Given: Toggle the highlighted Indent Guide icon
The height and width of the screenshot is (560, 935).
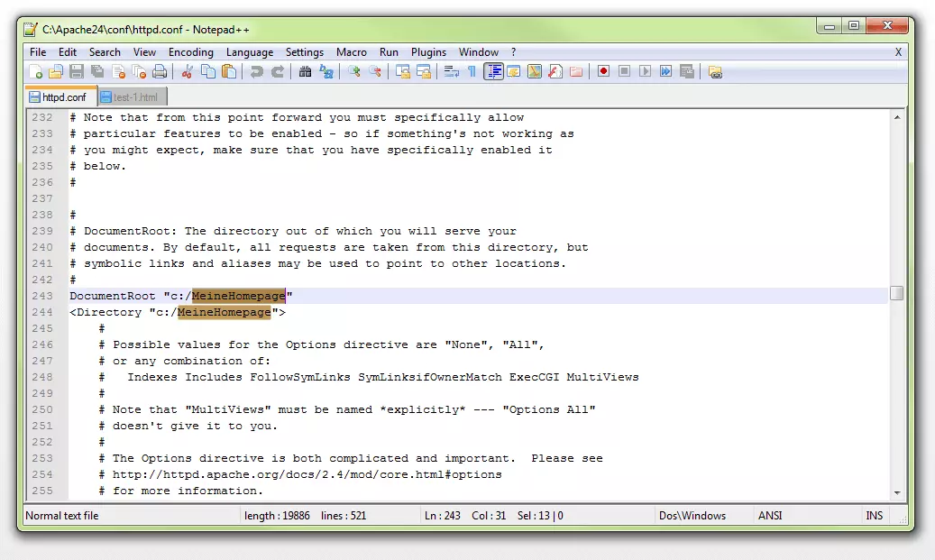Looking at the screenshot, I should (x=494, y=71).
